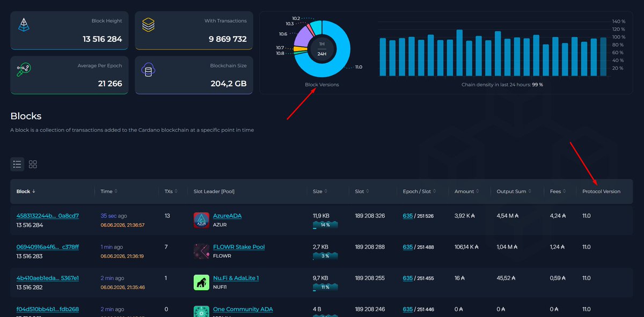Click timestamp 06.06.2026, 21:36:19
644x317 pixels.
pos(122,256)
